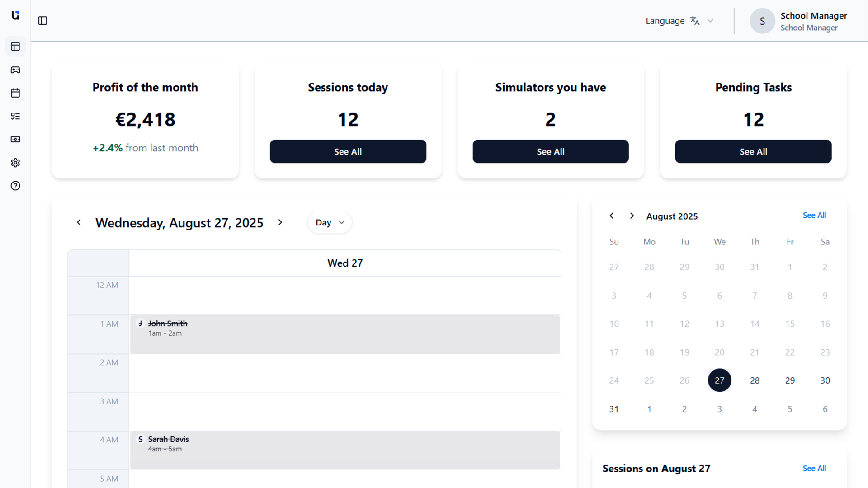This screenshot has height=488, width=868.
Task: Click See All under Sessions today
Action: tap(348, 151)
